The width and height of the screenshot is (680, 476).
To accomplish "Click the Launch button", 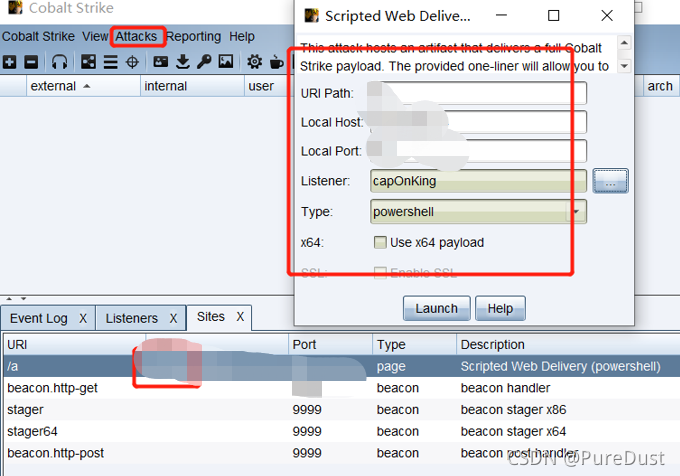I will (436, 308).
